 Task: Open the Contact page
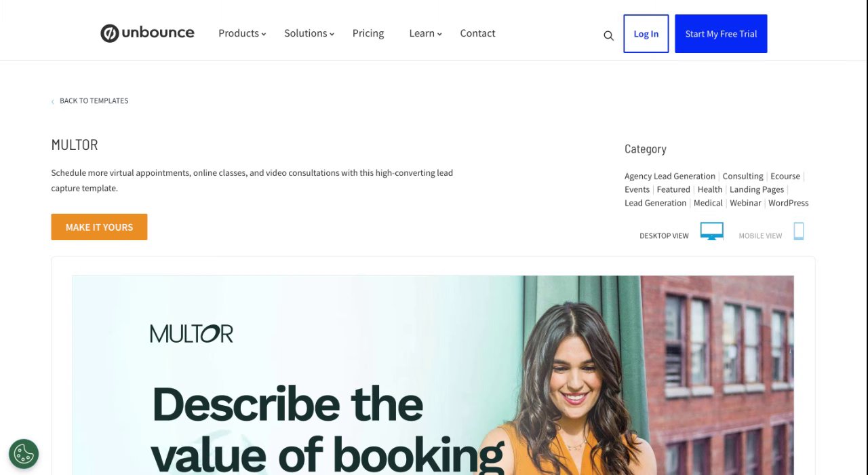pos(477,33)
